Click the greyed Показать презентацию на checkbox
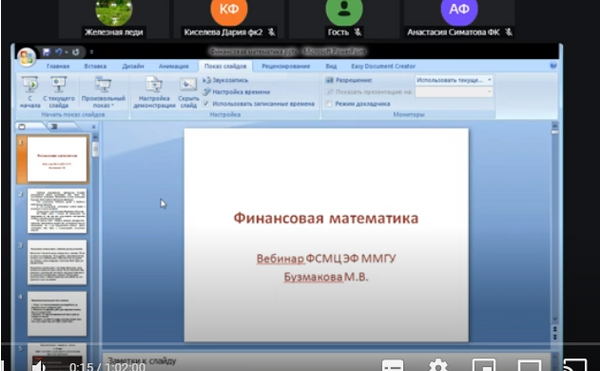The image size is (600, 371). (329, 92)
